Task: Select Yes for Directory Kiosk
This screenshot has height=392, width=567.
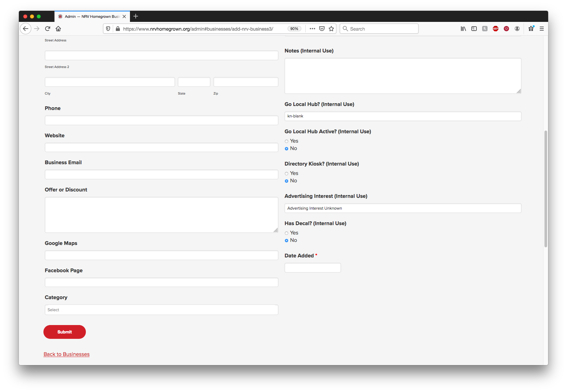Action: point(287,174)
